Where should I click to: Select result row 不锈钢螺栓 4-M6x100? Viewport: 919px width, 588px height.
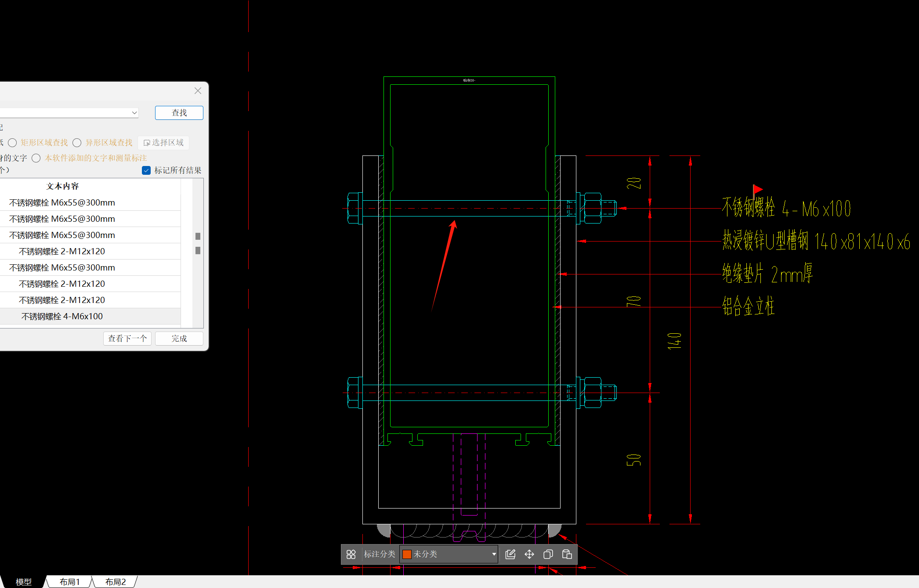click(x=62, y=316)
